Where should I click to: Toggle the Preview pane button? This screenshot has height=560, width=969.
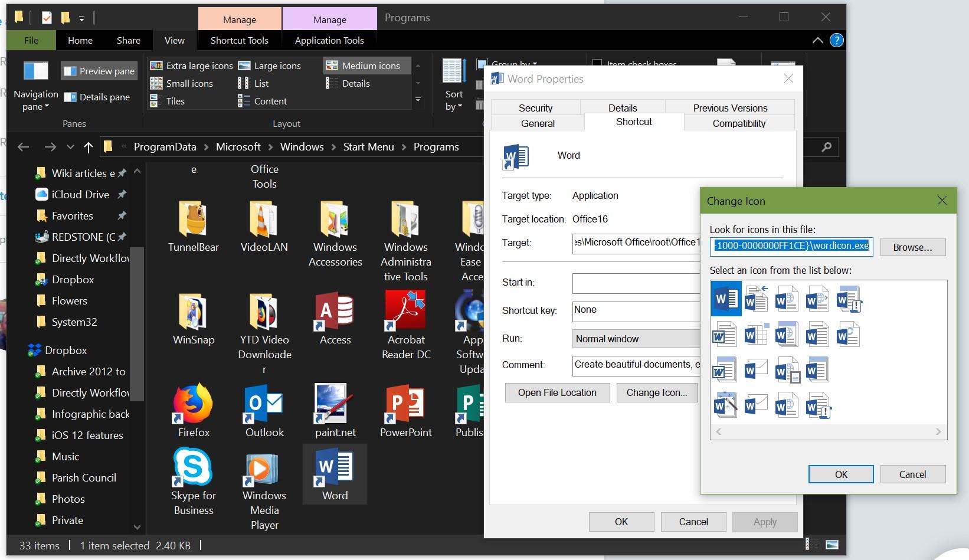[99, 71]
